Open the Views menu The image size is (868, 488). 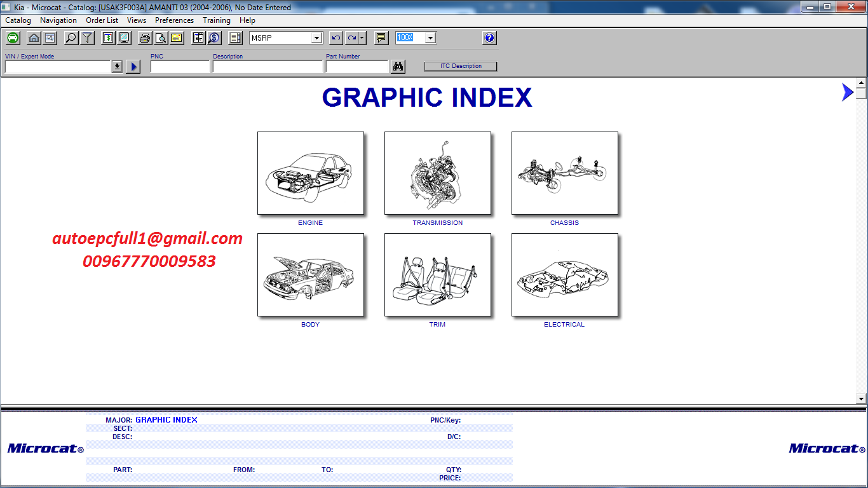(137, 20)
